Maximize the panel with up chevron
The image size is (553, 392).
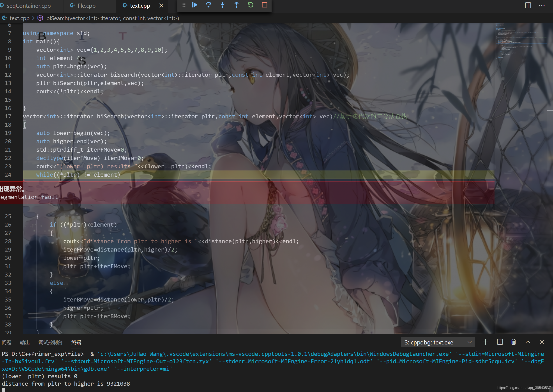(528, 342)
